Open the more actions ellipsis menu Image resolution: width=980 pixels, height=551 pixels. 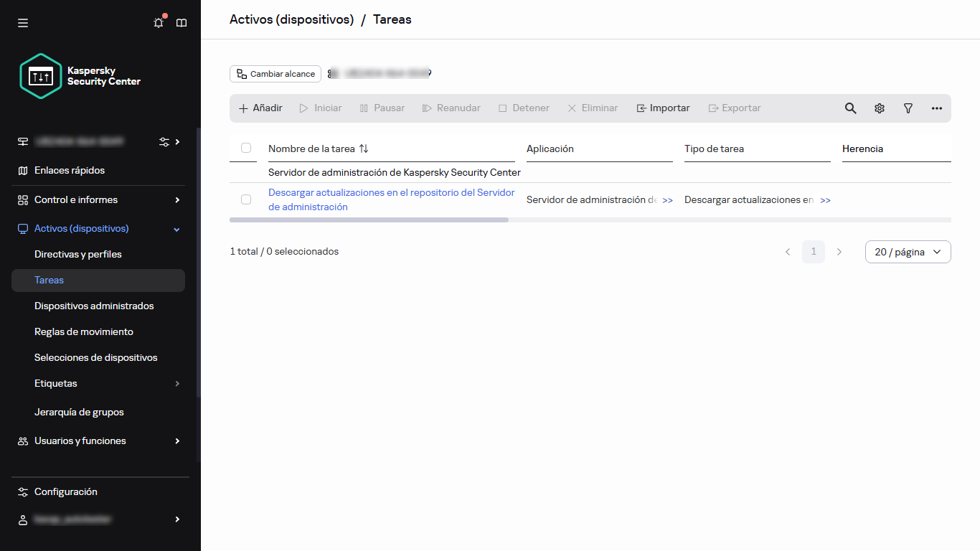[936, 108]
